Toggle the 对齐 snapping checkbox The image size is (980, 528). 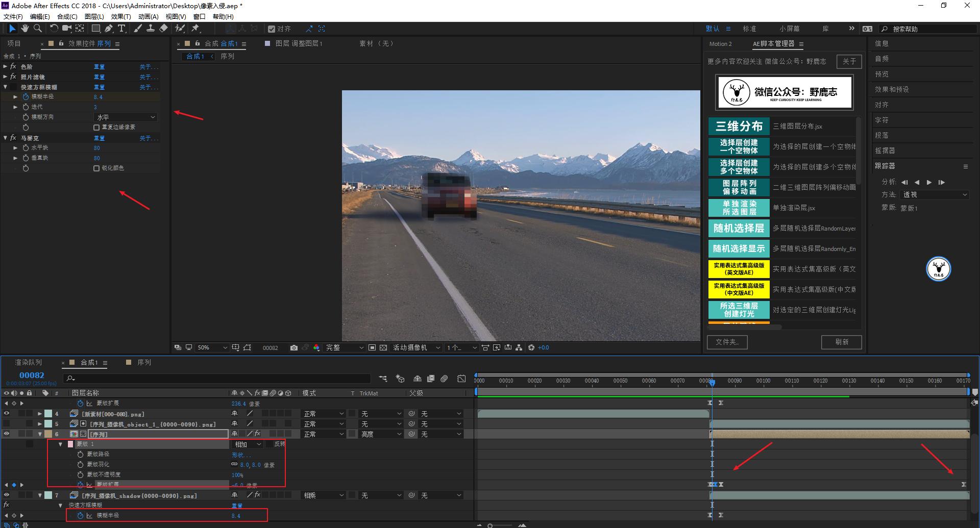[272, 29]
